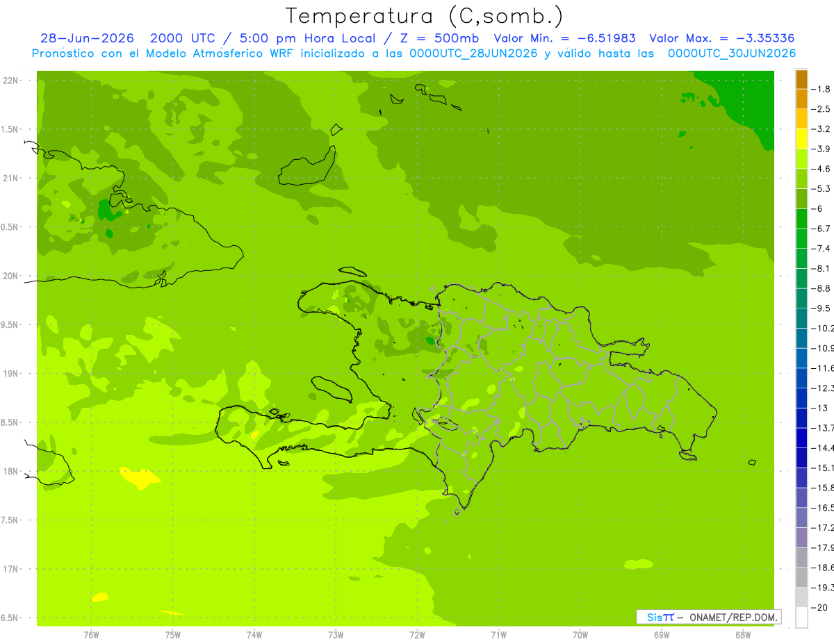Click the dark orange swatch above -1.8

(x=801, y=79)
